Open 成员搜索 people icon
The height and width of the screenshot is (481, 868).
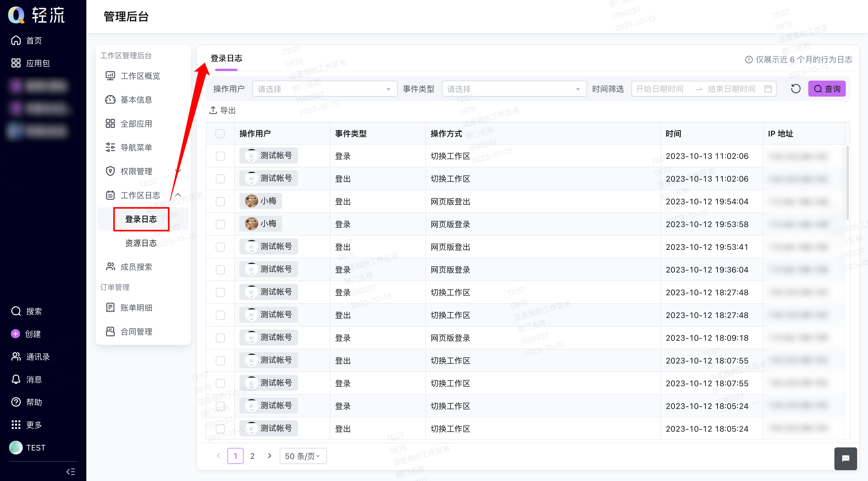[110, 267]
